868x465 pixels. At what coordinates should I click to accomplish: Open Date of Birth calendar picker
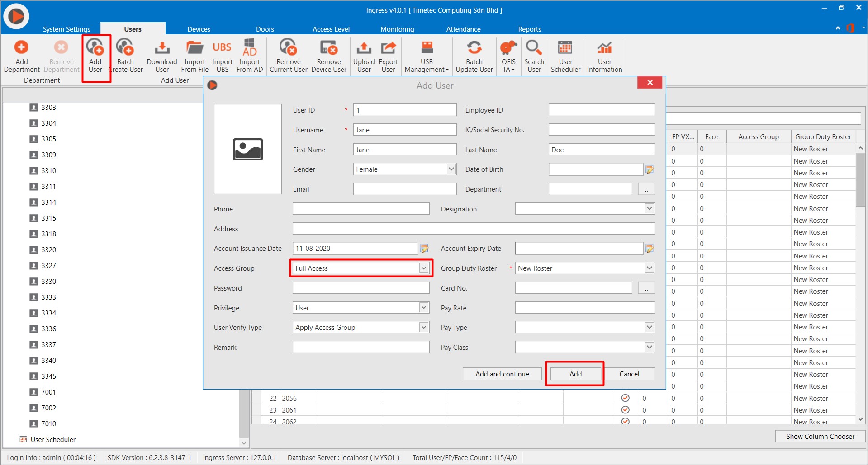(650, 169)
